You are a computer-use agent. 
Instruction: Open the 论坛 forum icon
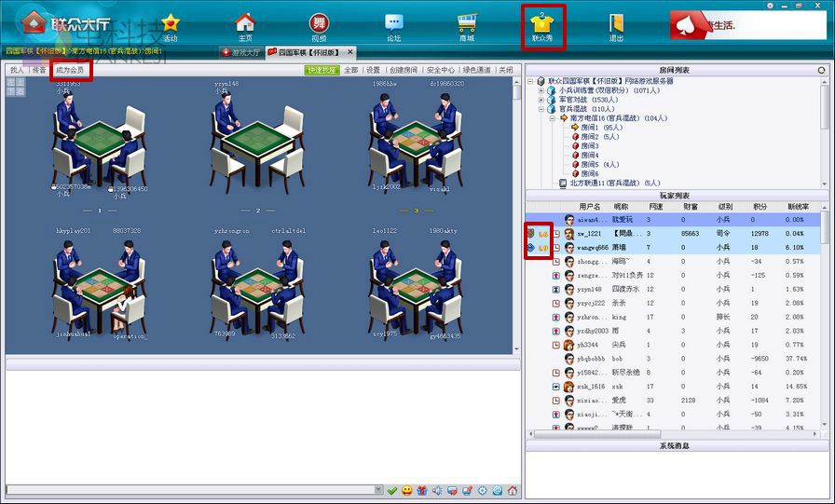click(x=393, y=26)
